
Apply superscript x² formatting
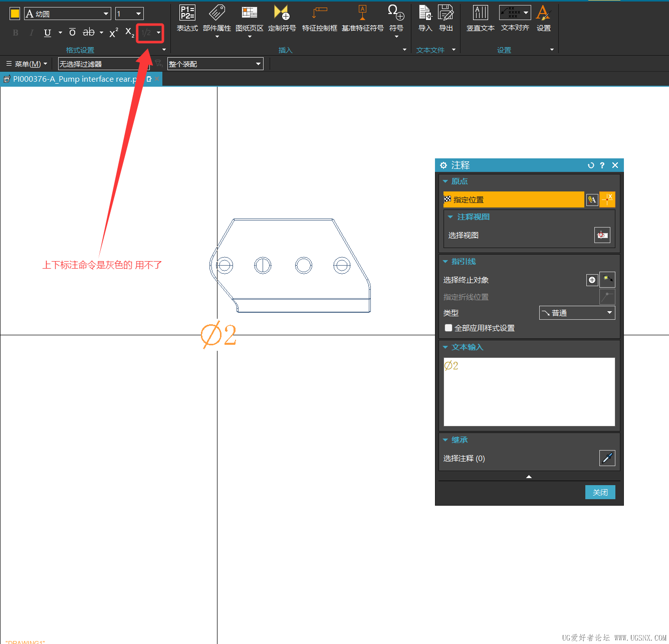(114, 33)
